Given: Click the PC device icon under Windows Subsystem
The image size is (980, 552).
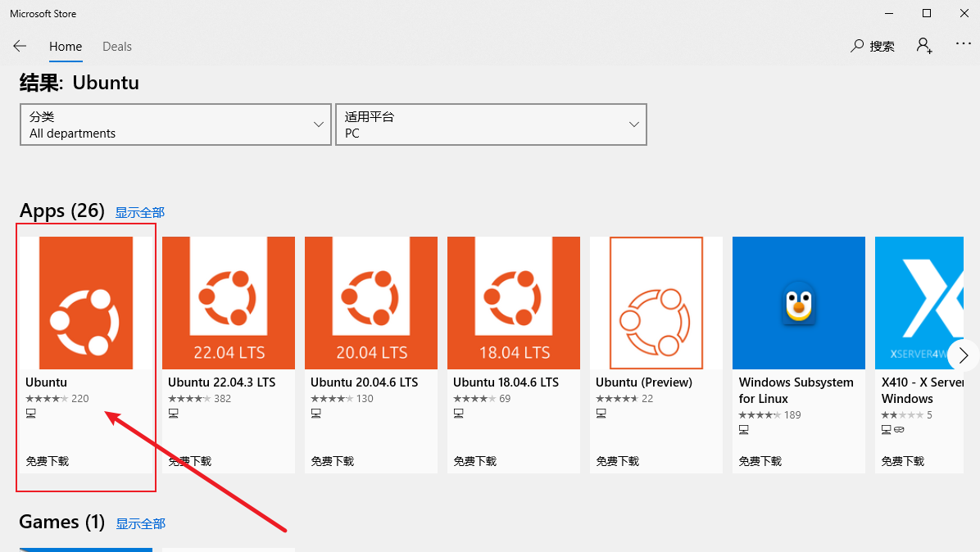Looking at the screenshot, I should click(743, 430).
